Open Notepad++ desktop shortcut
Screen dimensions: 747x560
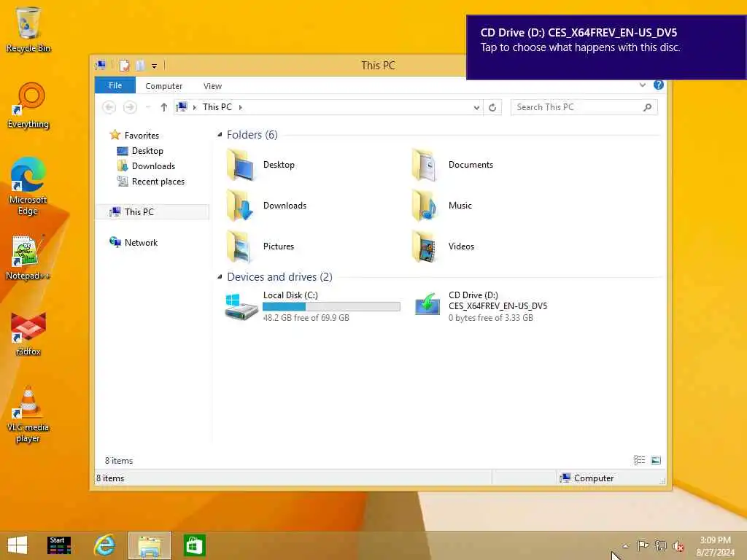pyautogui.click(x=28, y=257)
